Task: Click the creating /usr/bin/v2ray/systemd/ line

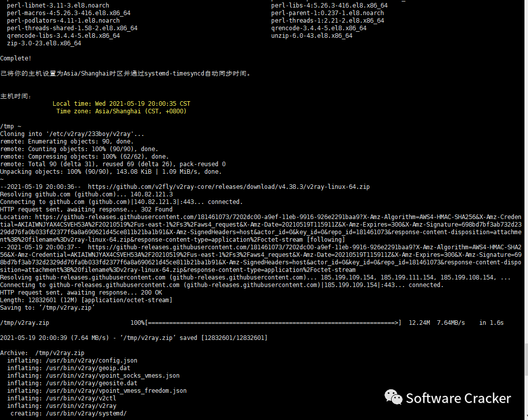Action: click(68, 413)
